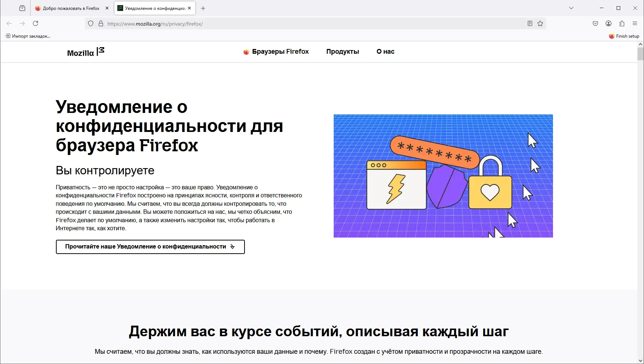Go back with the back arrow
Image resolution: width=644 pixels, height=364 pixels.
pyautogui.click(x=9, y=23)
